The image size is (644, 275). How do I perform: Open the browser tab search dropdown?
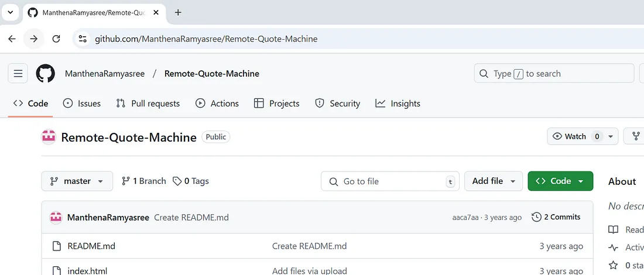coord(10,12)
